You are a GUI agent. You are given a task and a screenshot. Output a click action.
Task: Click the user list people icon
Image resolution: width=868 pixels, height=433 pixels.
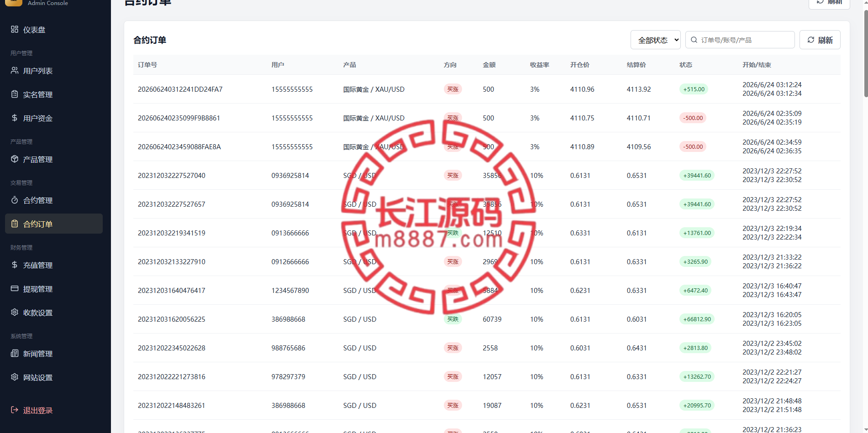(x=15, y=70)
